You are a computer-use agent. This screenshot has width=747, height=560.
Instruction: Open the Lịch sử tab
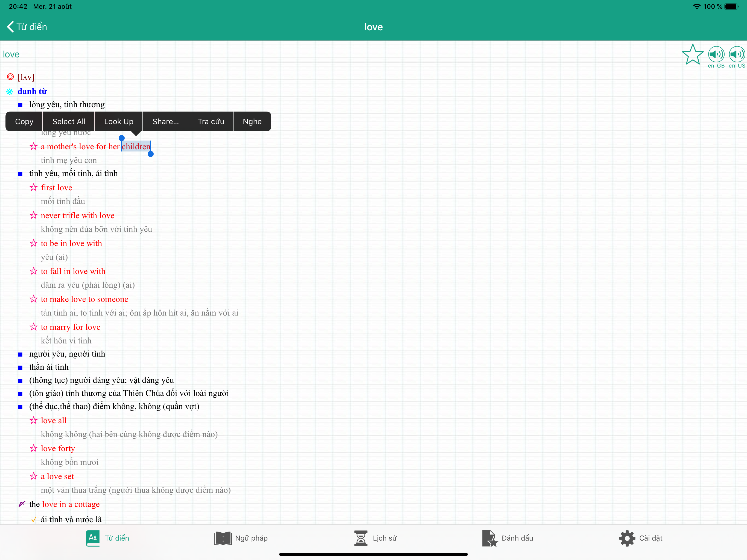(x=375, y=538)
